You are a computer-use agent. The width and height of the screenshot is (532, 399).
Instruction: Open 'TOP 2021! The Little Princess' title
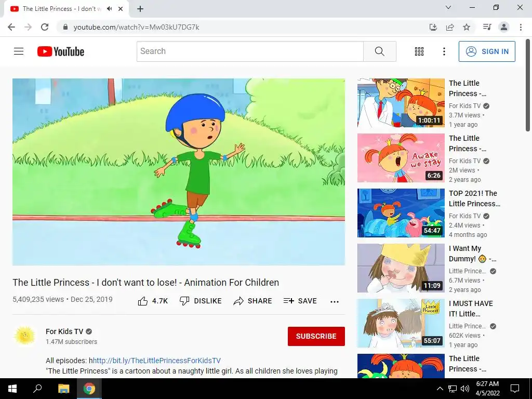[x=474, y=198]
